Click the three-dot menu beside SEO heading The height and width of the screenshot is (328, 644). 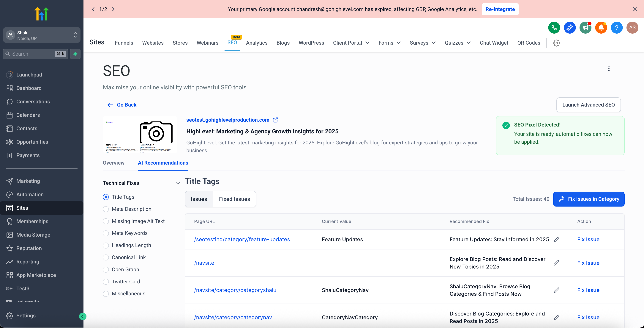[609, 68]
